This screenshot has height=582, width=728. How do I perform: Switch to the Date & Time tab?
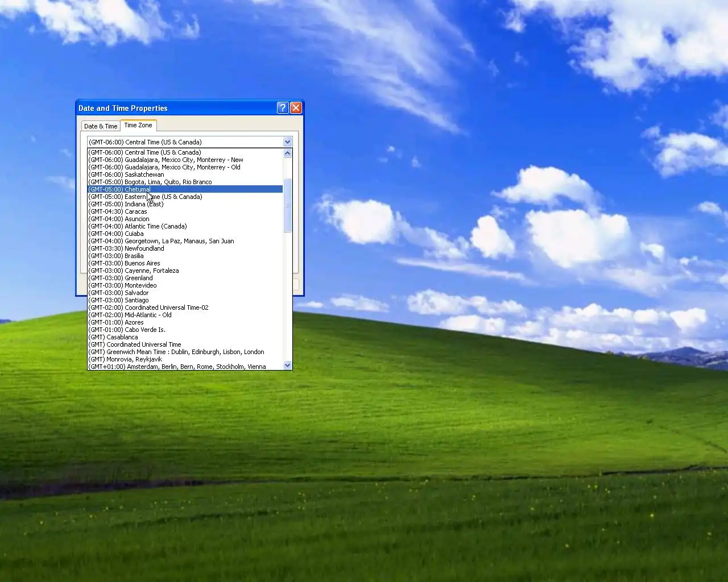101,126
